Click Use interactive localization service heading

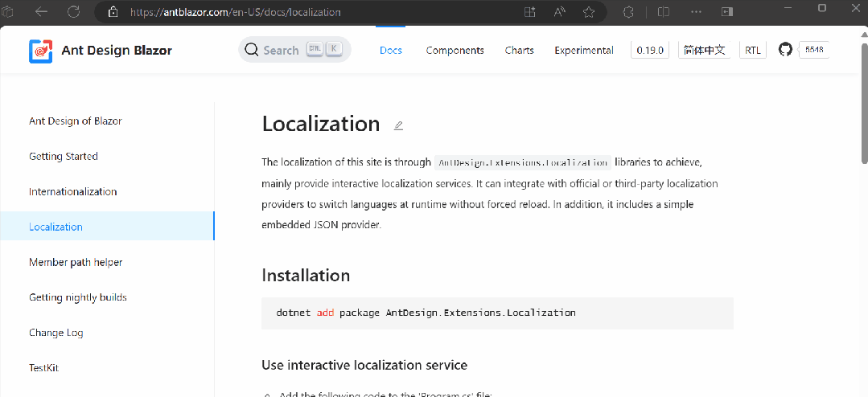point(364,365)
